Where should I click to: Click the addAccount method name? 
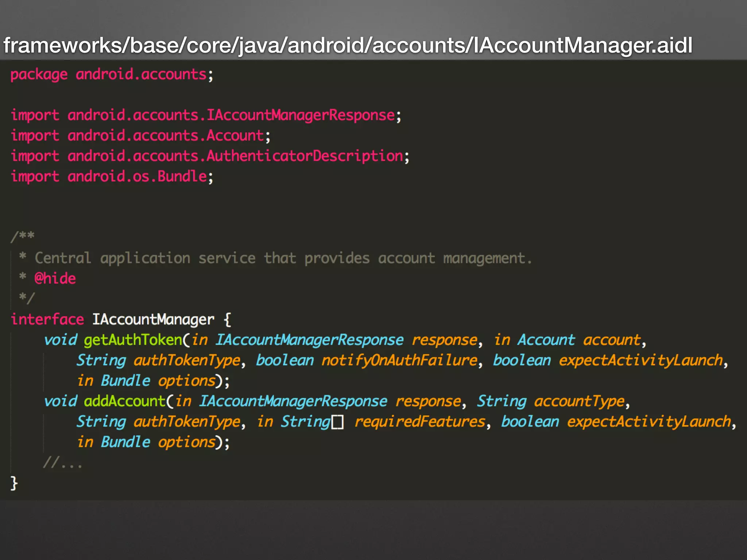click(125, 401)
